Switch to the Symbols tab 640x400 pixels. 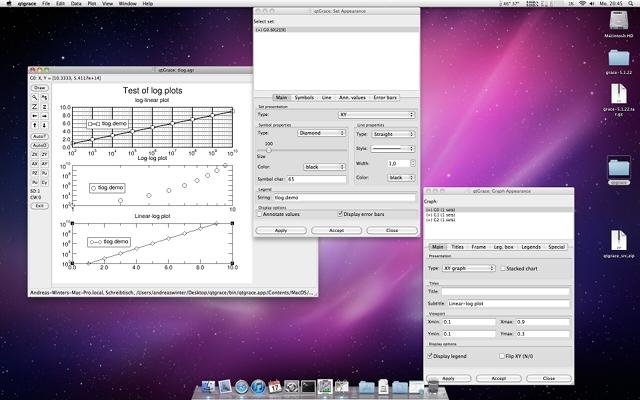[304, 97]
